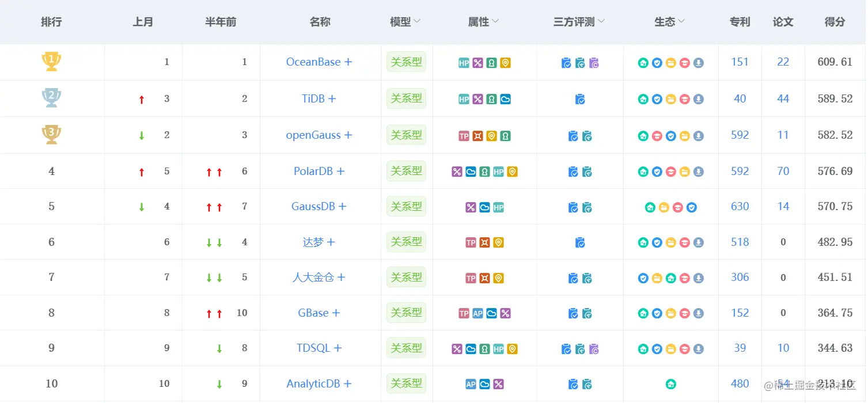The image size is (868, 403).
Task: Click the purple distributed icon in OceanBase row
Action: pyautogui.click(x=477, y=63)
